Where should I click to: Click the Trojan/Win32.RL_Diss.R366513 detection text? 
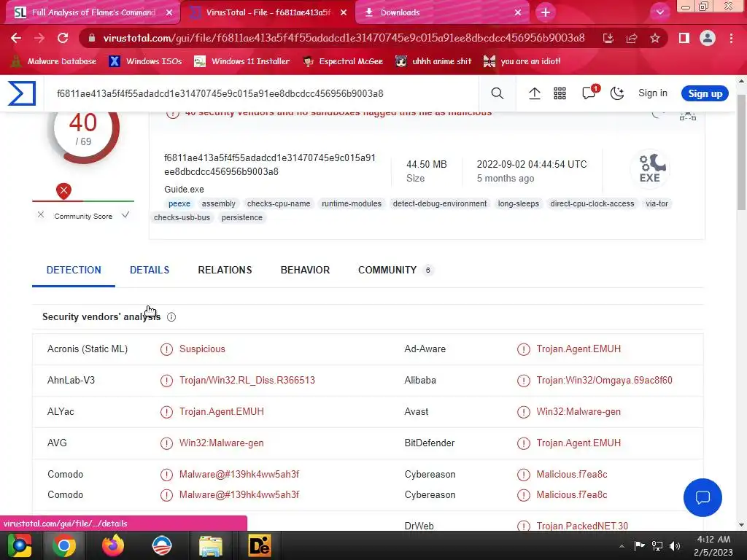247,380
